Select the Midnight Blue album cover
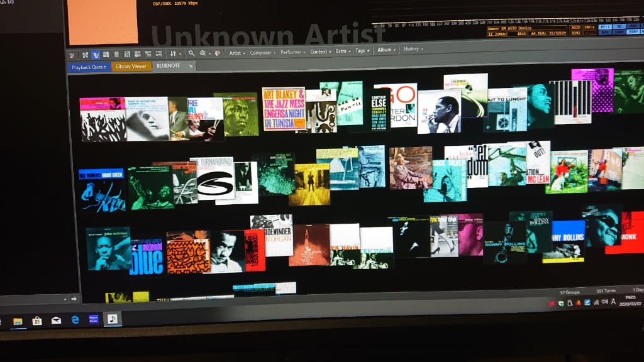The width and height of the screenshot is (644, 362). click(147, 257)
